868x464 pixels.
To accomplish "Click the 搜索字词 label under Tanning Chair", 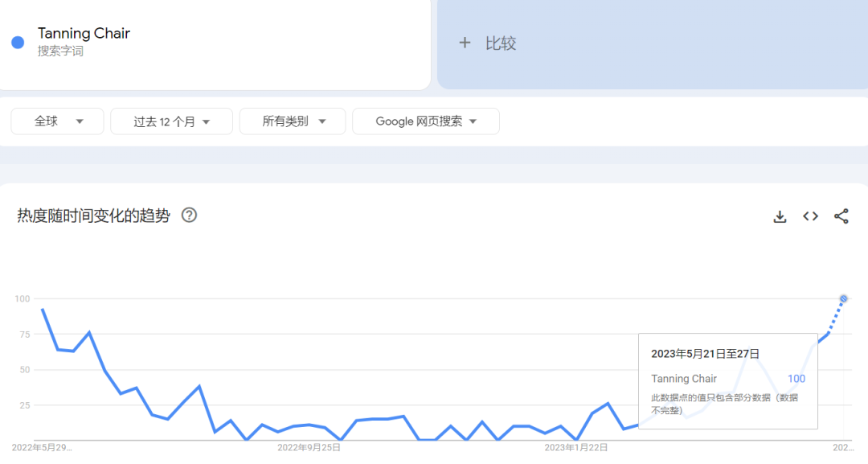I will coord(60,51).
